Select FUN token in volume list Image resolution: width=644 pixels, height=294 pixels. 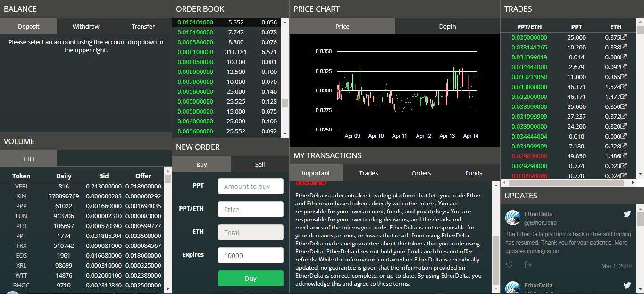coord(21,216)
